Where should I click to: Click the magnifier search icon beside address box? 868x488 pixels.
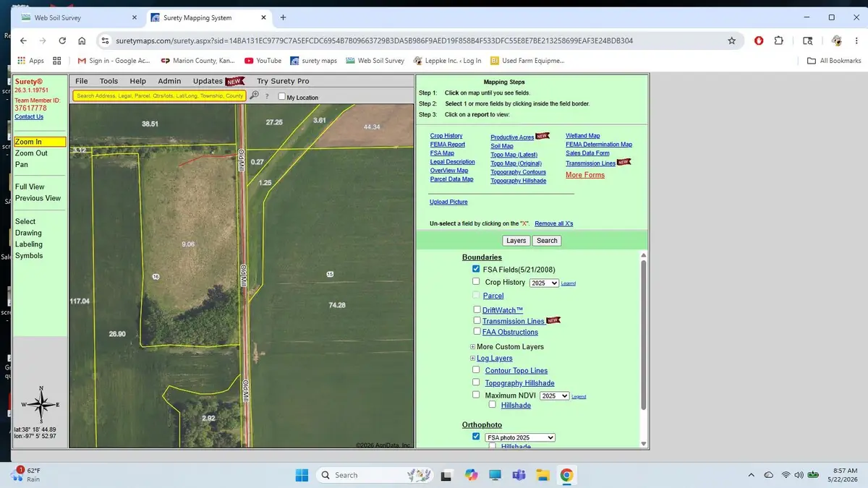coord(254,95)
